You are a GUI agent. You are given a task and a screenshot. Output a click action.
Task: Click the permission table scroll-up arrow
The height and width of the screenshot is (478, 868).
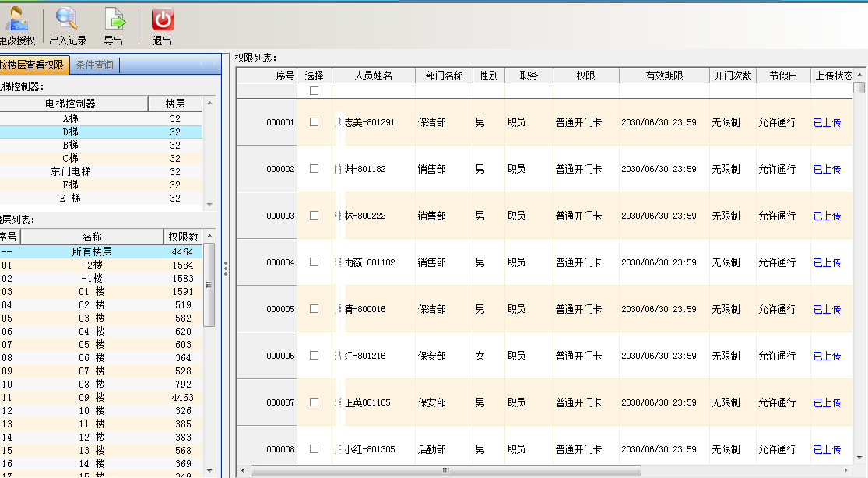[859, 75]
